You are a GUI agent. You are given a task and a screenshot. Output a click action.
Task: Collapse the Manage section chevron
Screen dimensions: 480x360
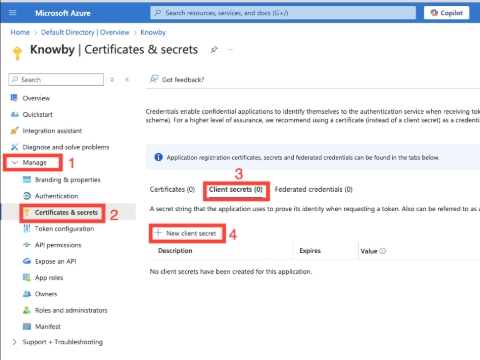click(14, 162)
